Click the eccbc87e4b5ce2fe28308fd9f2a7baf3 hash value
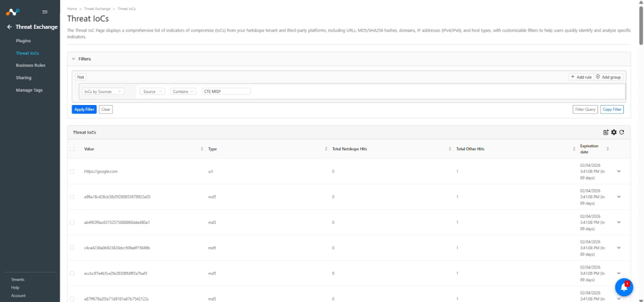Viewport: 644px width, 302px height. tap(116, 273)
